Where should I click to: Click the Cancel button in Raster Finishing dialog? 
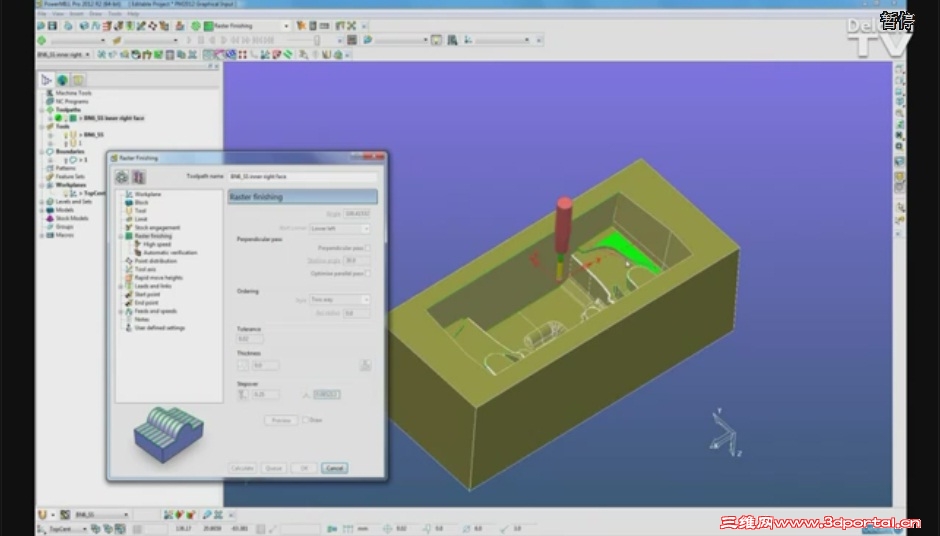coord(335,468)
